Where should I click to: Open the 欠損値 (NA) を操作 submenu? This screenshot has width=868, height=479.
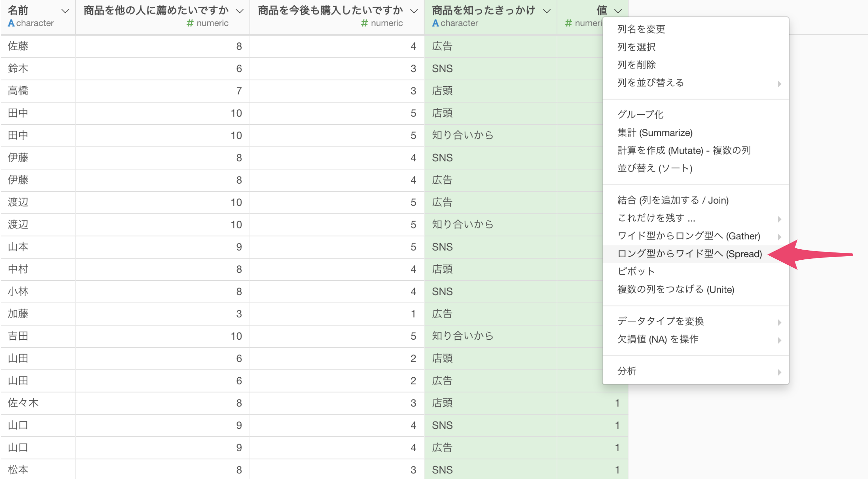click(x=695, y=339)
